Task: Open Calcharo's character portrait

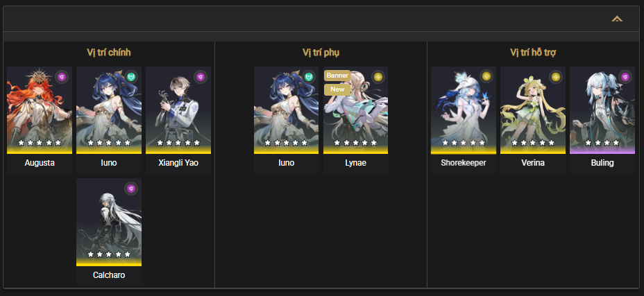Action: pyautogui.click(x=109, y=222)
